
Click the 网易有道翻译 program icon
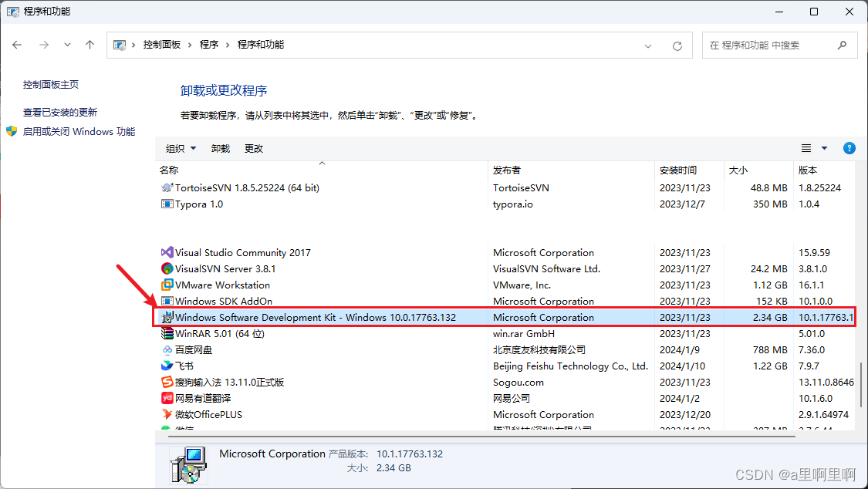point(167,398)
